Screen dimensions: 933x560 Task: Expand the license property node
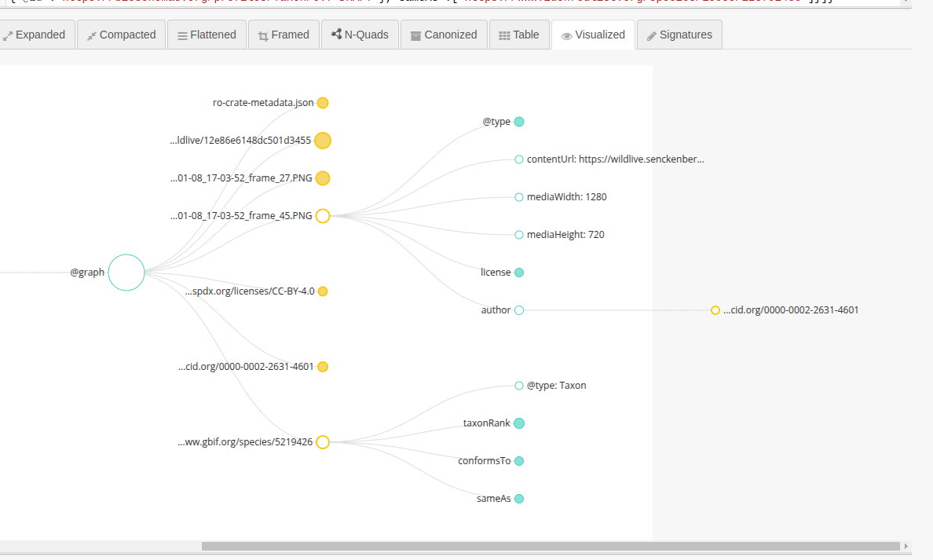[x=519, y=273]
